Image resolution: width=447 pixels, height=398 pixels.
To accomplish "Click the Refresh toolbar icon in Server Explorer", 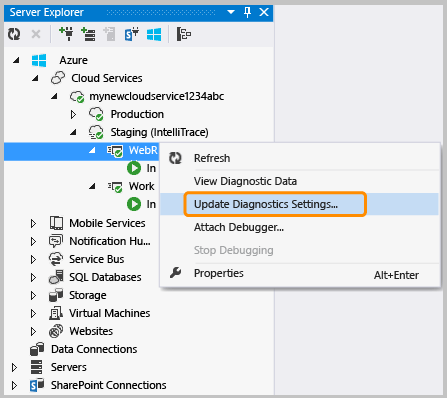I will coord(14,34).
